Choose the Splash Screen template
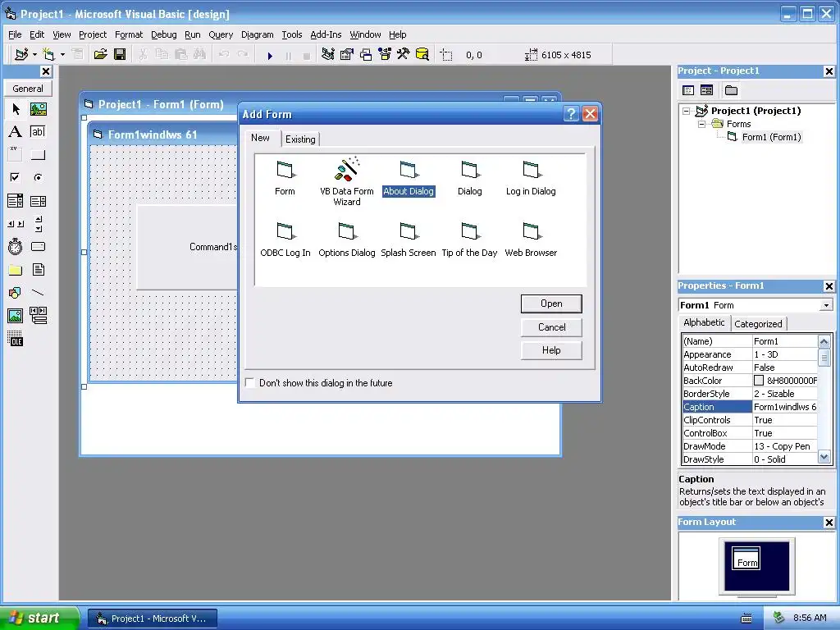 point(409,240)
